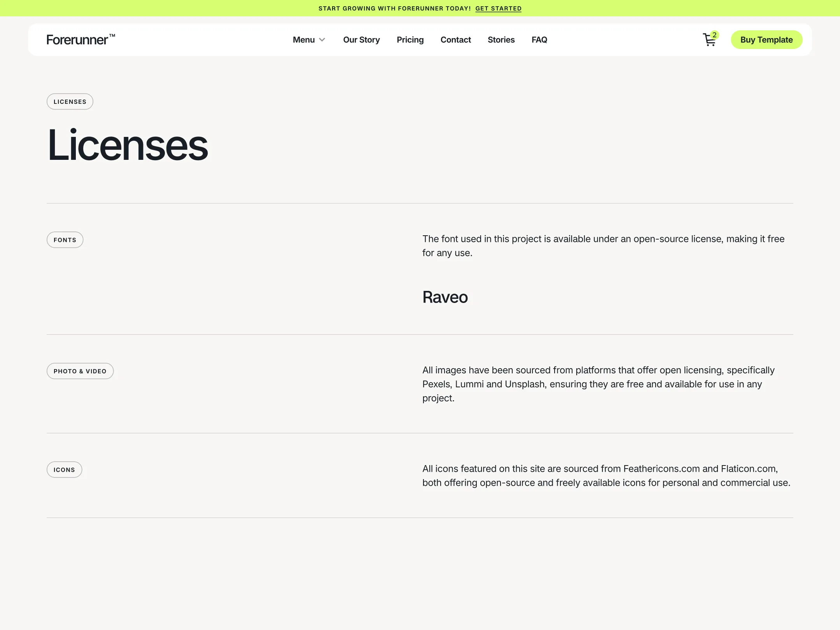The image size is (840, 630).
Task: Click the Icons pill tag
Action: (x=64, y=470)
